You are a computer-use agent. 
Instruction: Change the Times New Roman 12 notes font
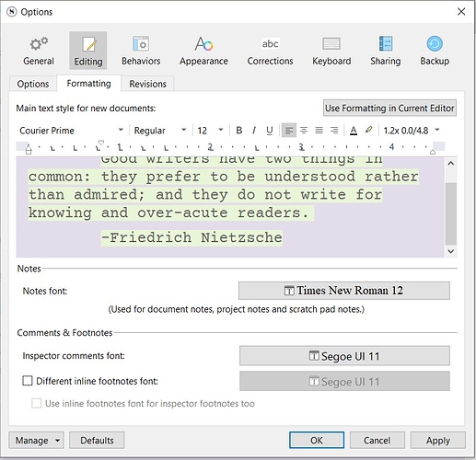pos(344,291)
